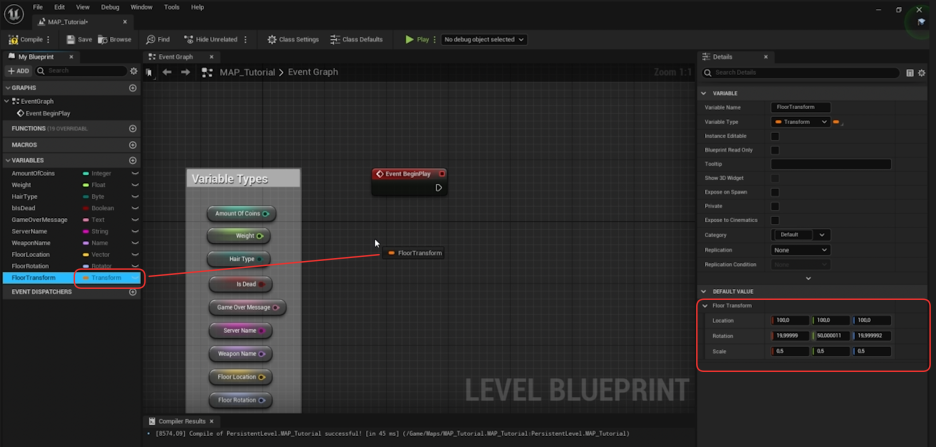Image resolution: width=936 pixels, height=447 pixels.
Task: Click the Event BeginPlay node
Action: [x=409, y=181]
